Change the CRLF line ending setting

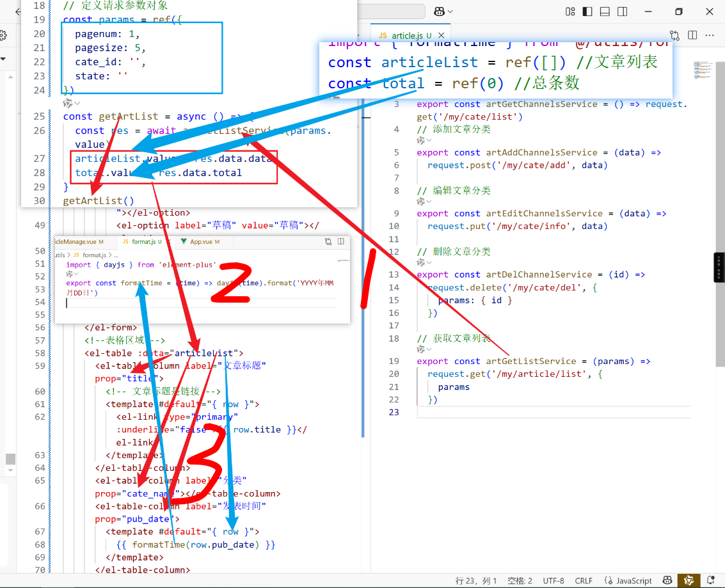point(584,580)
